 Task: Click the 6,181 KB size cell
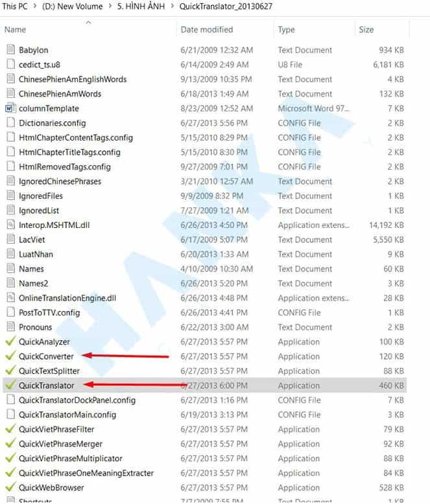pos(388,65)
